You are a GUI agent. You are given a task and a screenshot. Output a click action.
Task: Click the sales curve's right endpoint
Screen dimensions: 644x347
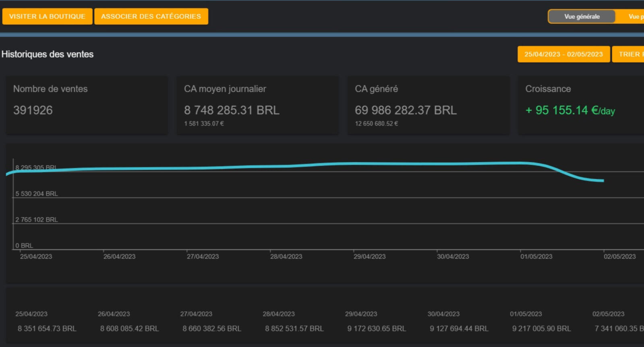coord(603,181)
